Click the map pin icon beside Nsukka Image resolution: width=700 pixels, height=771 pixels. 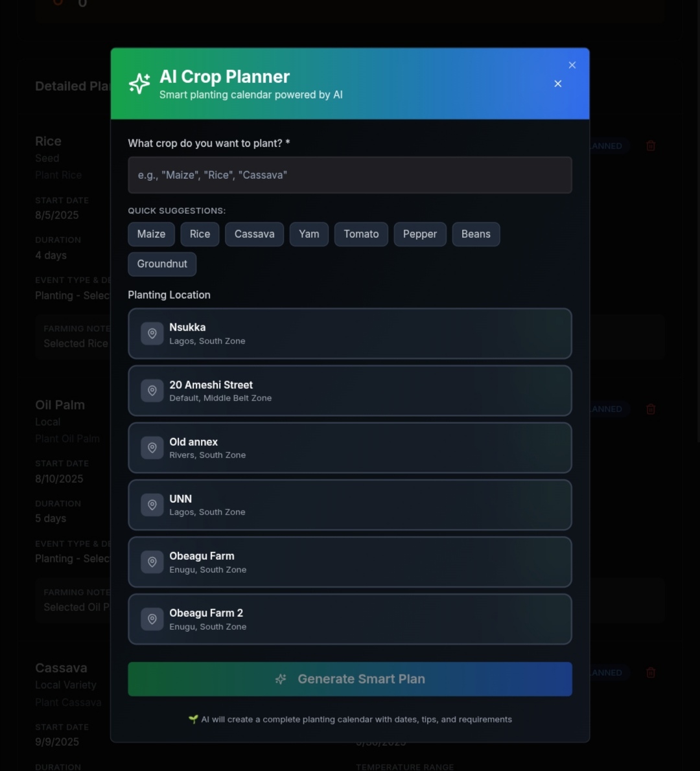[152, 334]
